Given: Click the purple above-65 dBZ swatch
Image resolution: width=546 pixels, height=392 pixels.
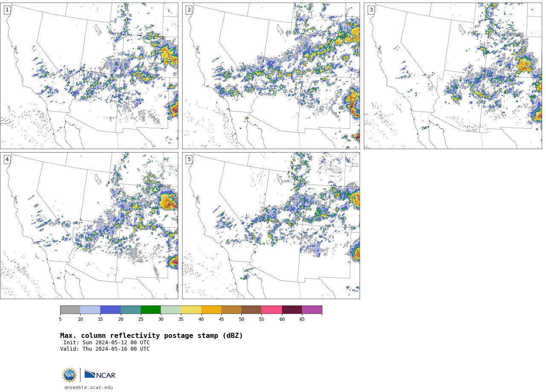Looking at the screenshot, I should (x=312, y=310).
